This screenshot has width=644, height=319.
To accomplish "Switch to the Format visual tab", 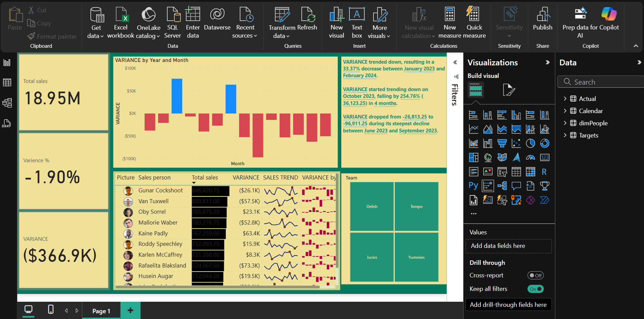I will pos(509,90).
